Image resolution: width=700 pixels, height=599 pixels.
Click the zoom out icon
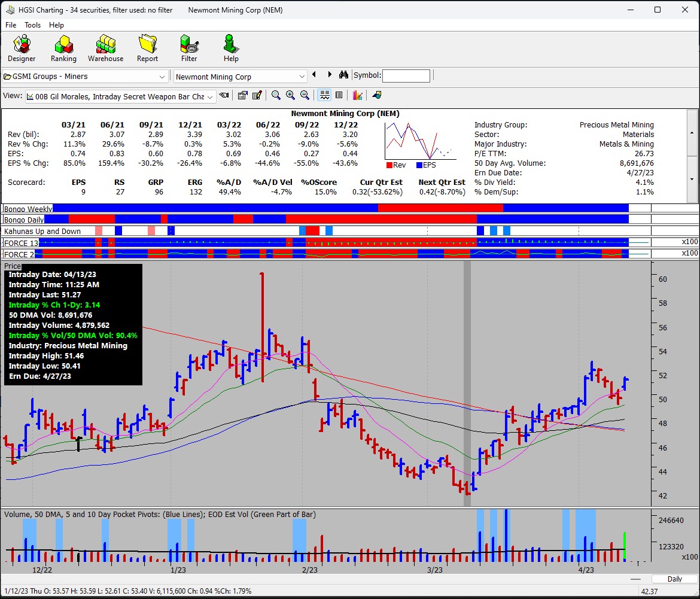point(305,95)
